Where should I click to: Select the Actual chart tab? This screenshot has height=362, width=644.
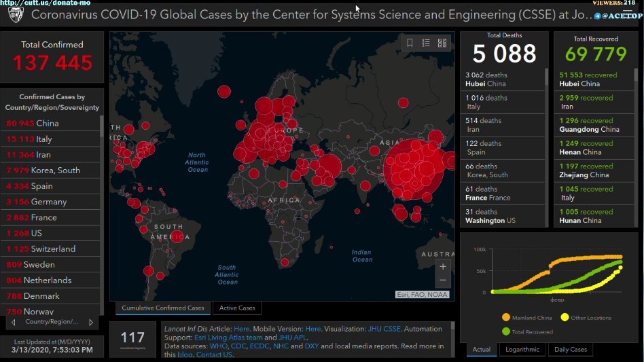pos(482,349)
